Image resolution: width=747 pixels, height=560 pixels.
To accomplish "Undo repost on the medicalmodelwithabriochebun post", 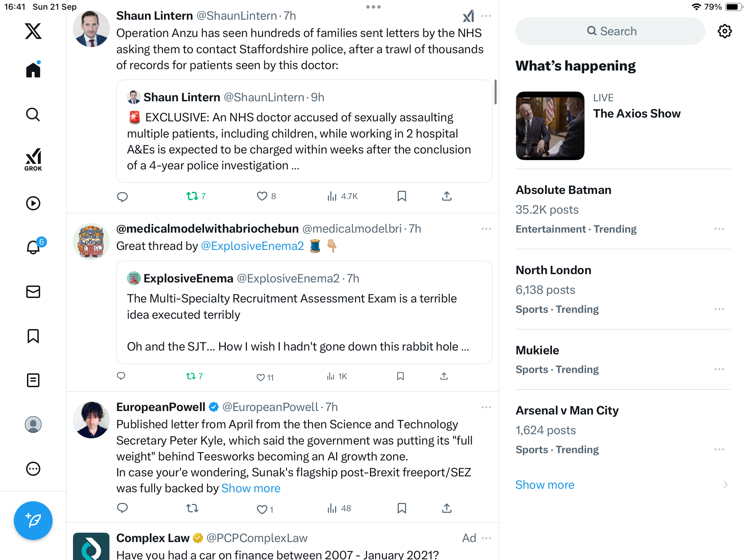I will (191, 376).
